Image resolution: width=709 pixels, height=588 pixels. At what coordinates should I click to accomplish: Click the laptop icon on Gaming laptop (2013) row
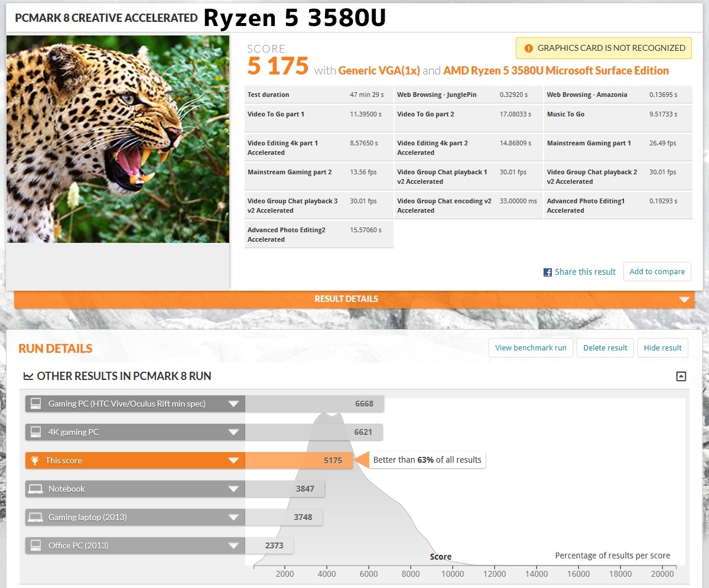click(36, 517)
